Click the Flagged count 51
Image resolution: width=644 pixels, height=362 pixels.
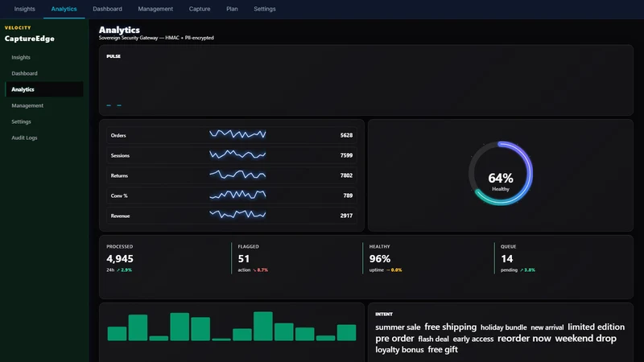[x=244, y=258]
